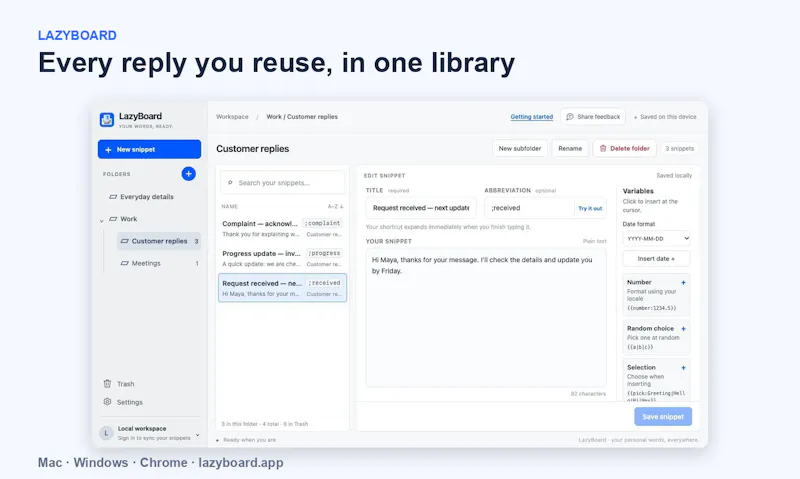The image size is (800, 479).
Task: Edit the snippet Title field
Action: 421,208
